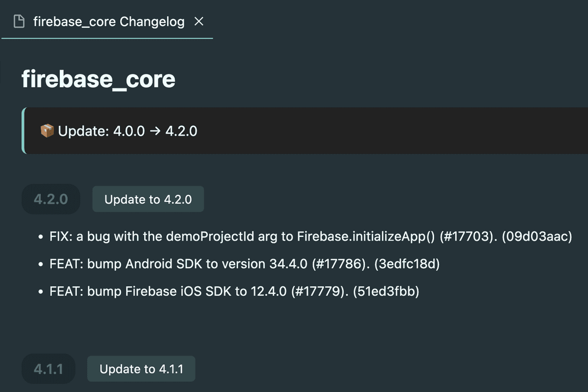Select the 4.1.1 version badge

48,369
